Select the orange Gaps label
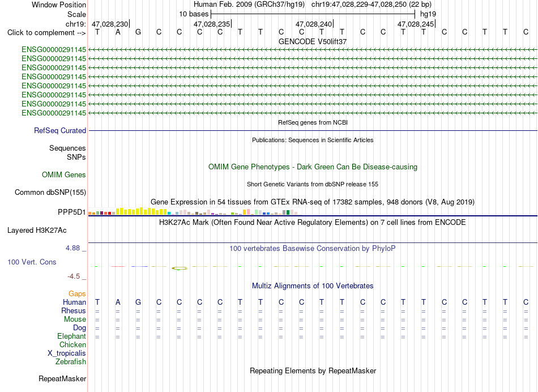 (x=77, y=294)
